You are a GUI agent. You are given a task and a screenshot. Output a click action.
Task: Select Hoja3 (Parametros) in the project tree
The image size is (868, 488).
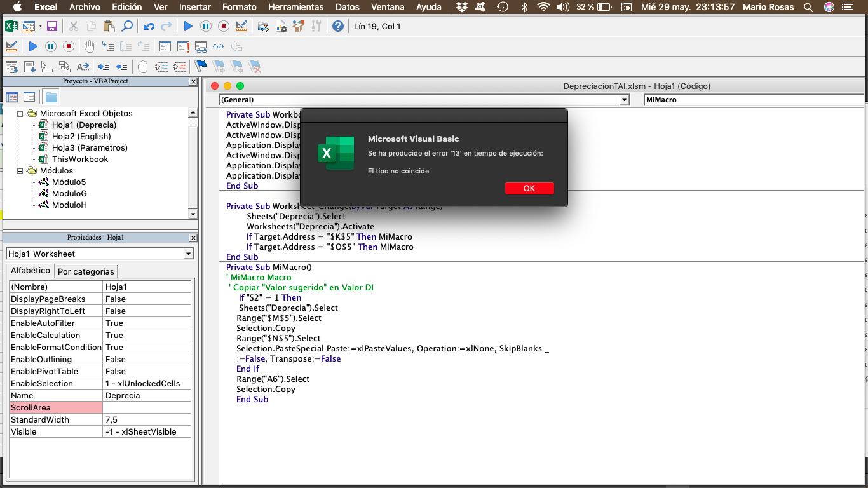[90, 147]
